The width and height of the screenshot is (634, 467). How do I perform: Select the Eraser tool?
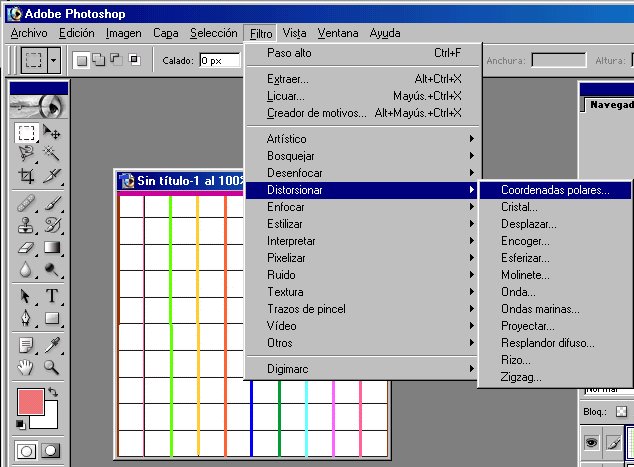27,247
